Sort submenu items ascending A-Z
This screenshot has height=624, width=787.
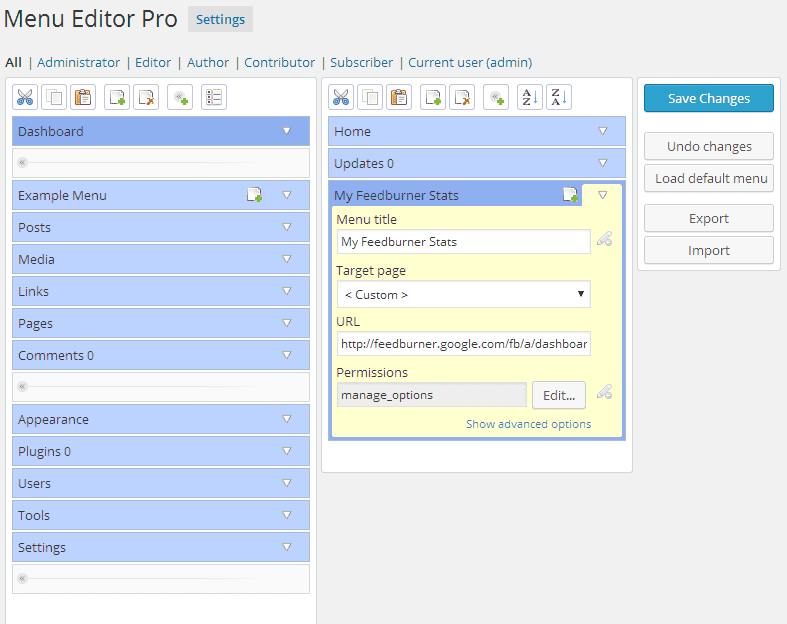(529, 97)
